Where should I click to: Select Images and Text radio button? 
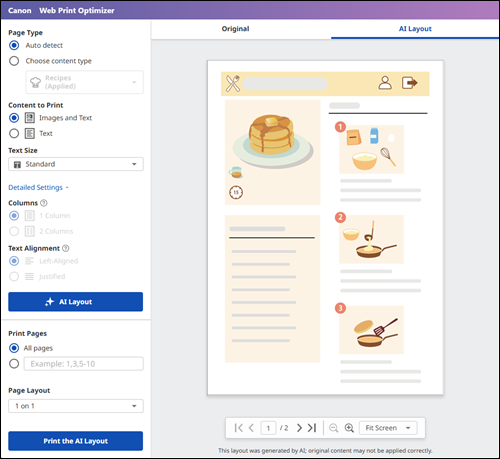tap(14, 118)
